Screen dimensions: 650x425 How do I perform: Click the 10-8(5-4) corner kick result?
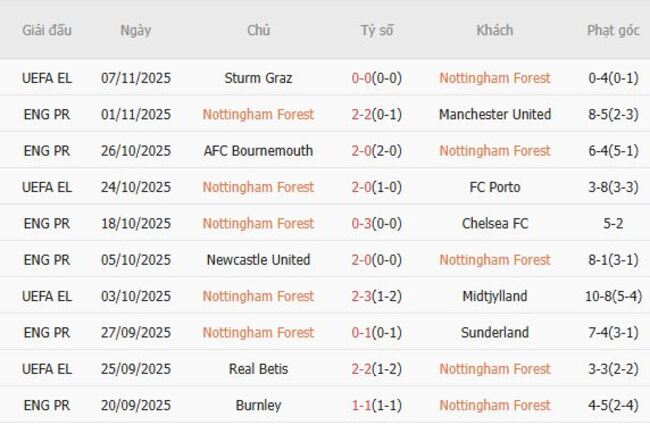click(613, 296)
